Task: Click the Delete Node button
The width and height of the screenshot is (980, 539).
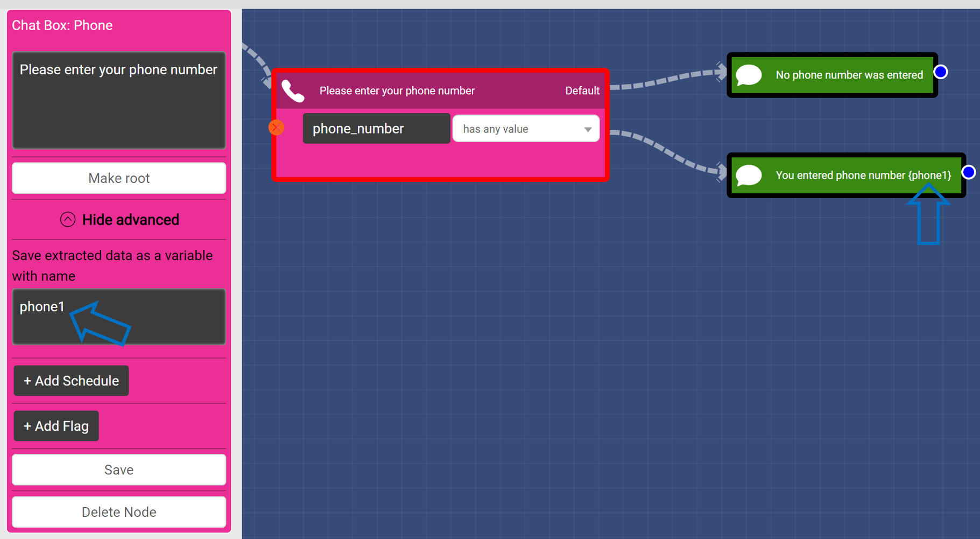Action: (119, 512)
